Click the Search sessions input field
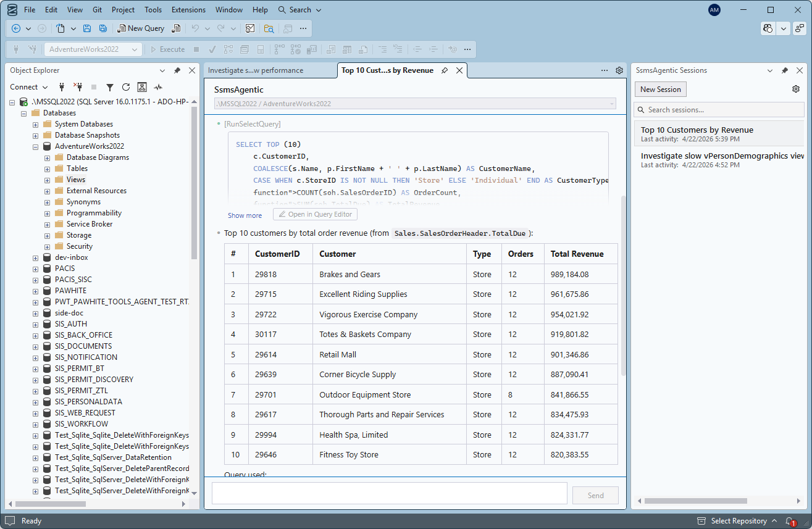Image resolution: width=812 pixels, height=529 pixels. click(722, 110)
